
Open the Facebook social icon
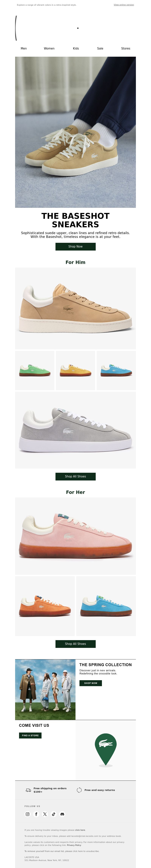coord(36,814)
